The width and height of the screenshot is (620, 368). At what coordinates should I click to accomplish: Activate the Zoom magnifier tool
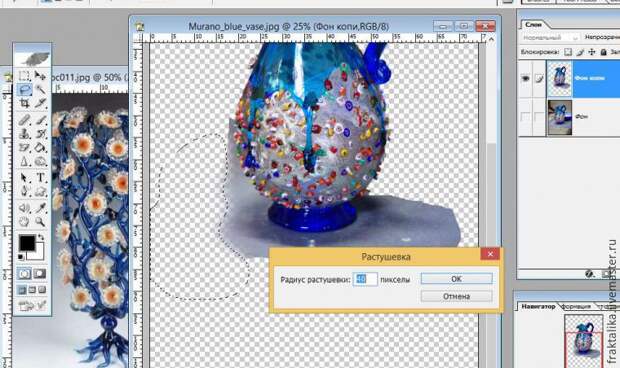tap(40, 222)
